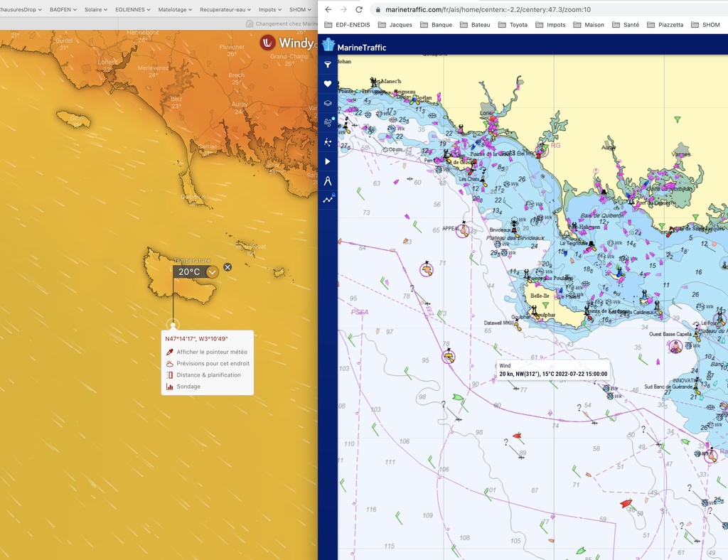Click the red vessel near depth 89
This screenshot has height=560, width=728.
point(517,435)
